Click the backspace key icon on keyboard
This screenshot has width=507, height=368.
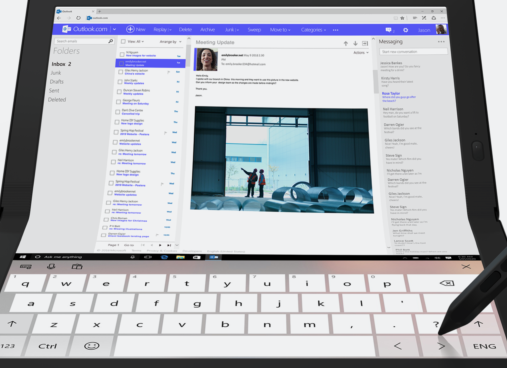447,283
